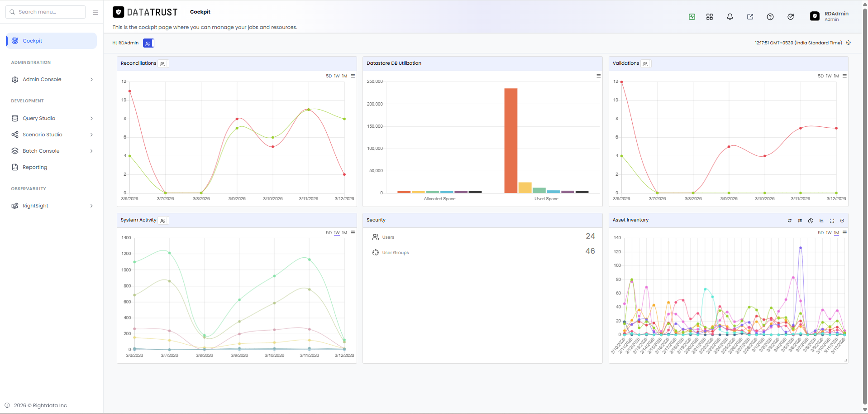Click the green Used Space bar

(539, 190)
